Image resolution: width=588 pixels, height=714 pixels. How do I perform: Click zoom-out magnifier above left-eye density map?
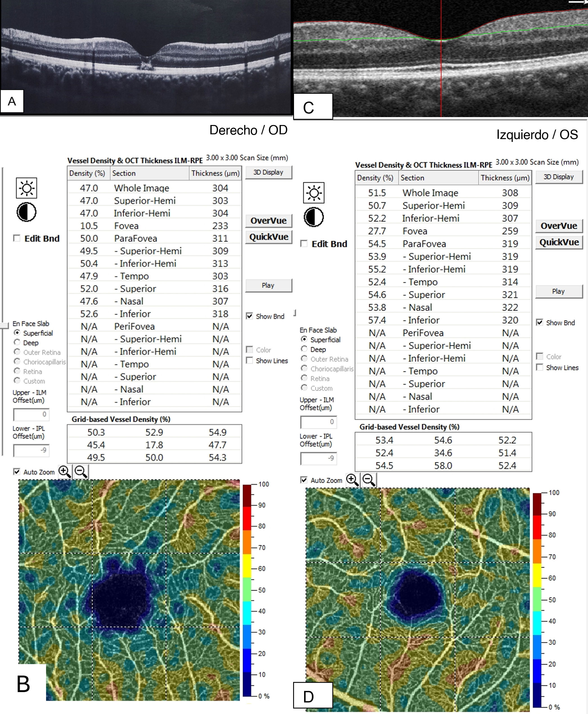[x=369, y=480]
